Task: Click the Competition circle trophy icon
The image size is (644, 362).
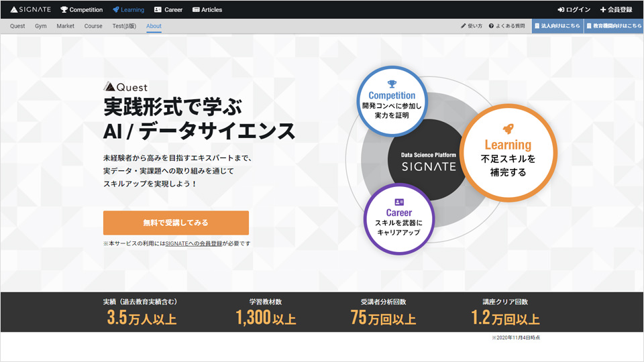Action: pyautogui.click(x=392, y=84)
